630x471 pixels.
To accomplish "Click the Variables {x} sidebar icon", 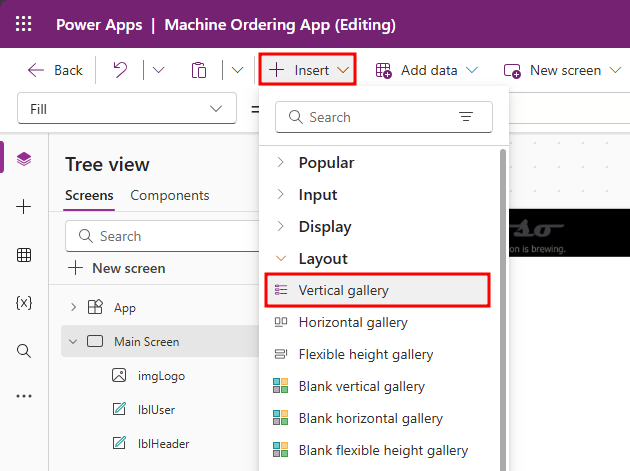I will click(x=24, y=303).
